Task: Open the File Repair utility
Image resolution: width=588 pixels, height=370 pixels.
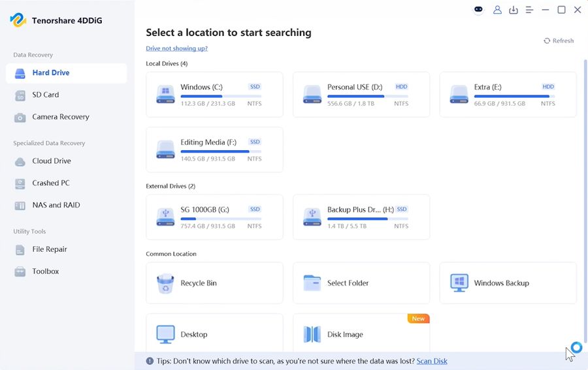Action: (x=67, y=250)
